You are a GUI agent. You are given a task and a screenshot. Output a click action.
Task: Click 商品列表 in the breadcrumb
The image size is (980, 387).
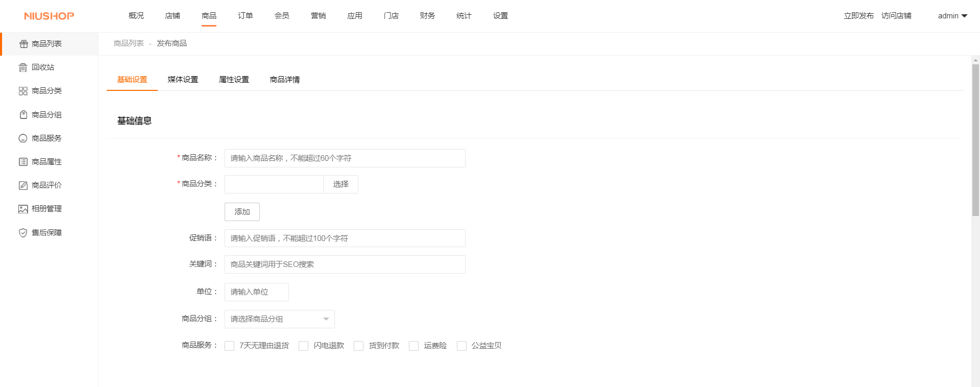[129, 43]
